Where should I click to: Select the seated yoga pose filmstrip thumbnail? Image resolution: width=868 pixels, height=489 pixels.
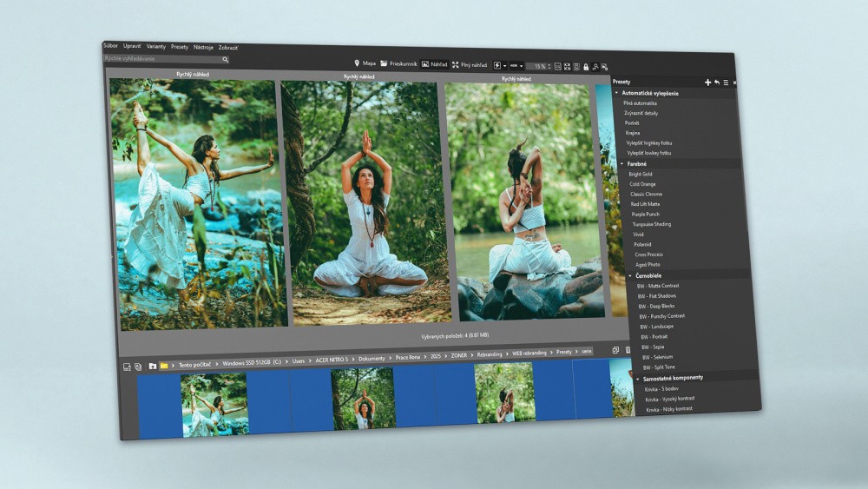[363, 398]
